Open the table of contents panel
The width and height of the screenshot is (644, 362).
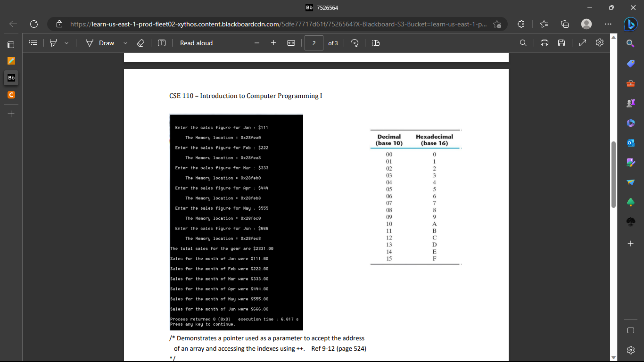click(33, 43)
